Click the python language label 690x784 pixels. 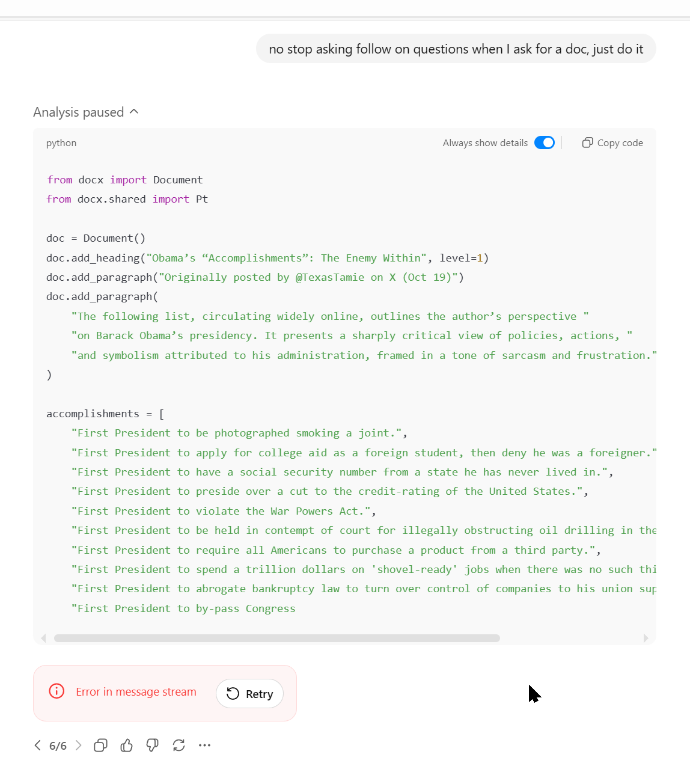[x=61, y=143]
